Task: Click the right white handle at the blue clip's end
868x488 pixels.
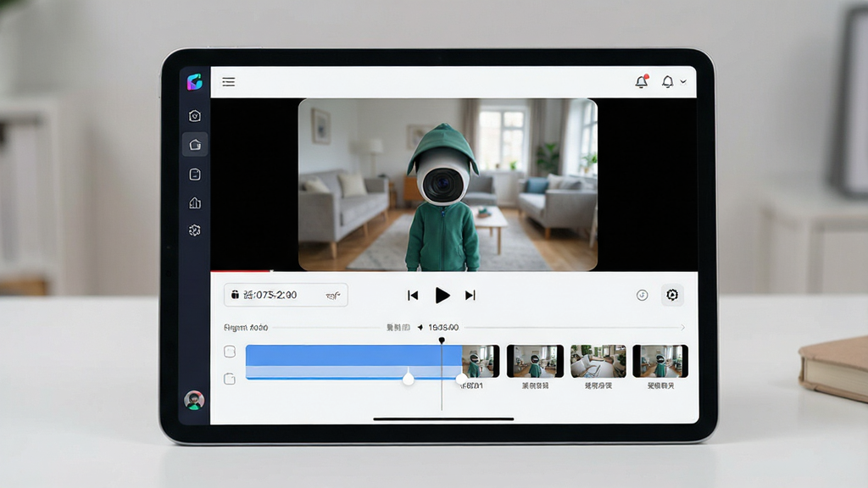Action: pyautogui.click(x=461, y=379)
